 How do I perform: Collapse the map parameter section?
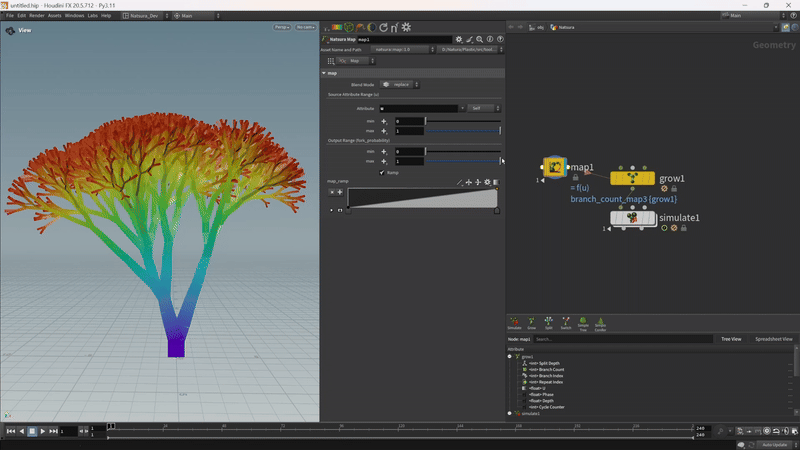click(x=323, y=73)
